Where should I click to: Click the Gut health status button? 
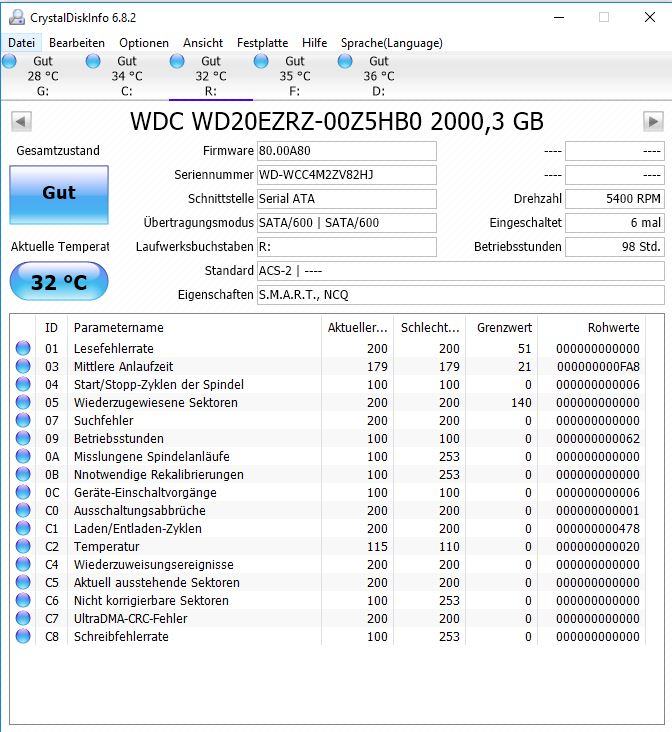(x=59, y=195)
